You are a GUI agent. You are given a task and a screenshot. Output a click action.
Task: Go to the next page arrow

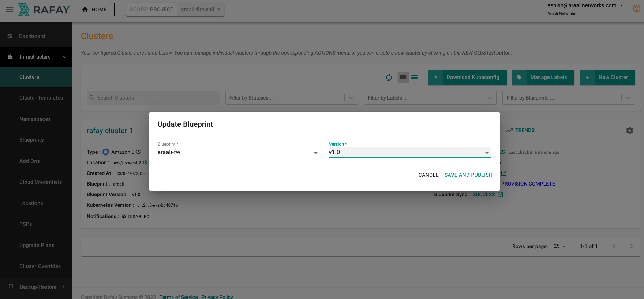point(631,246)
